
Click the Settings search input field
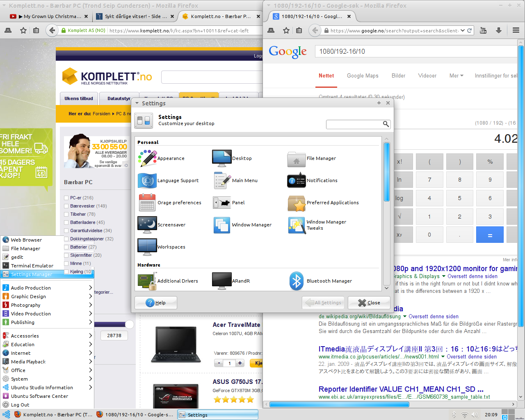coord(354,124)
